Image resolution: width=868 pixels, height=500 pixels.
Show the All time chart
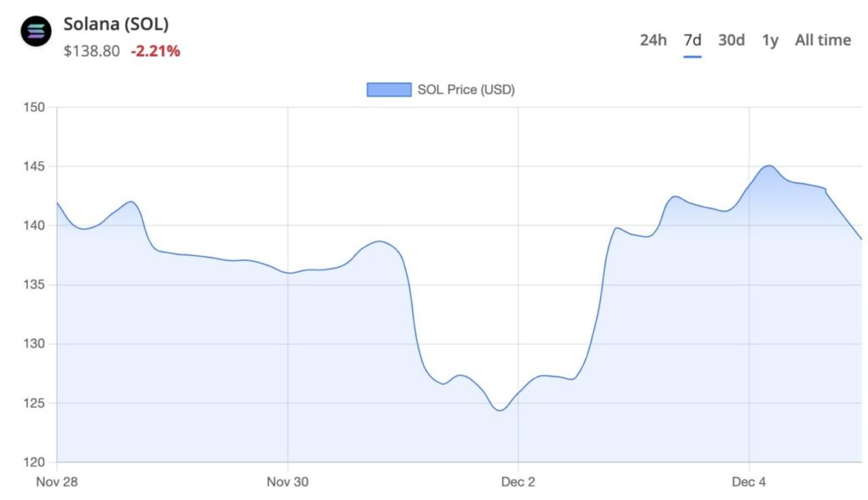[x=822, y=40]
